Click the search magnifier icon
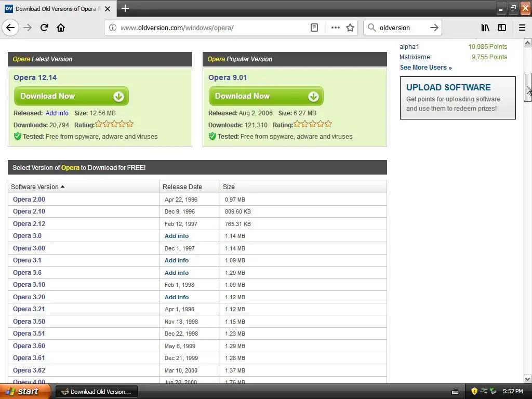 tap(372, 28)
